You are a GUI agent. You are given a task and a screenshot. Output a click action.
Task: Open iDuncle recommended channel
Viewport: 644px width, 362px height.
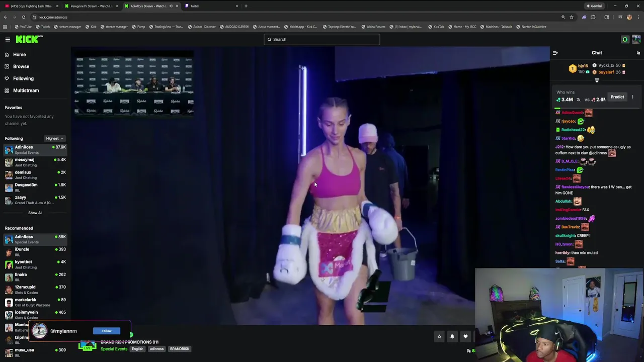click(35, 251)
